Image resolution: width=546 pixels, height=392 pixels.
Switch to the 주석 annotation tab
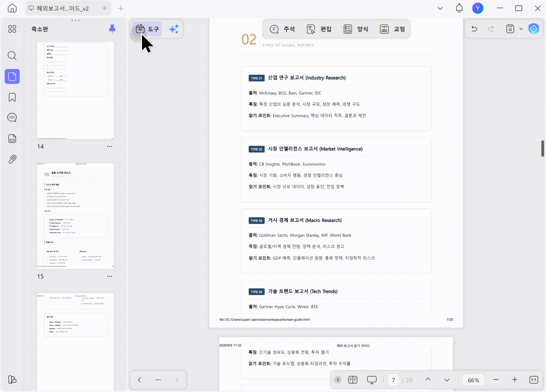(x=282, y=29)
